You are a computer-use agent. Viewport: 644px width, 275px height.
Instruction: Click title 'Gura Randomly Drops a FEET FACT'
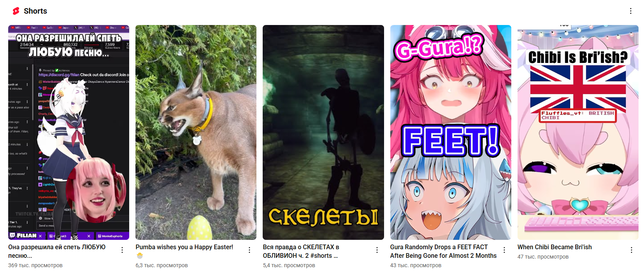(443, 251)
